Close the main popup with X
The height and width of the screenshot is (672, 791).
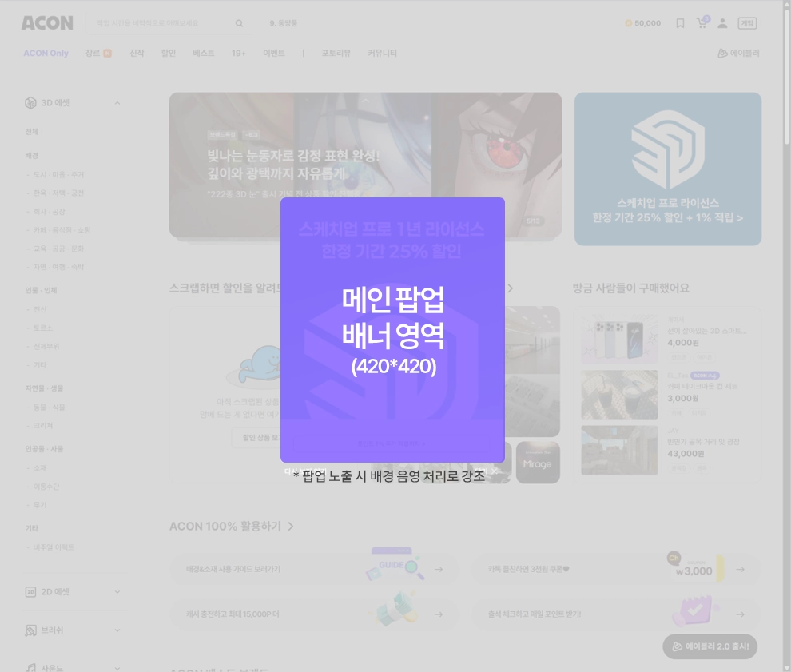(x=495, y=471)
